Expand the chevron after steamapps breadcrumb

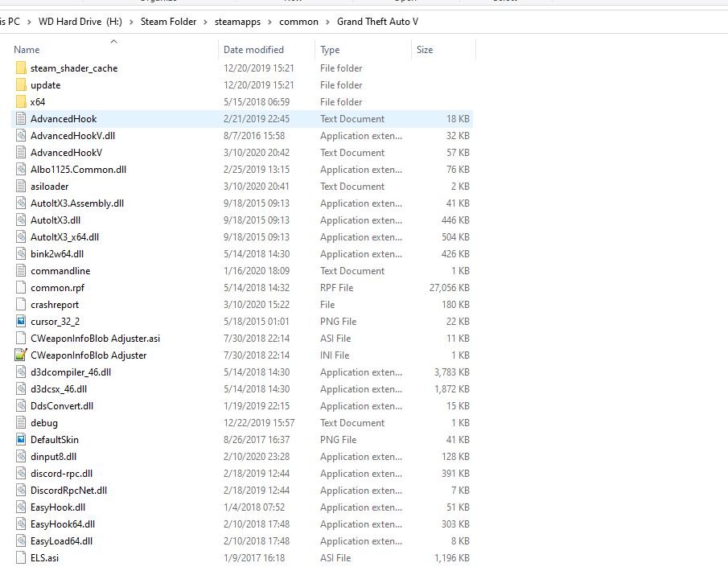click(271, 22)
